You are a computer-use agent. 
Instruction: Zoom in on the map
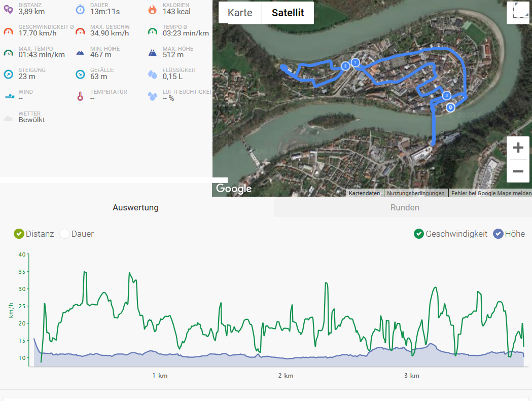coord(518,148)
